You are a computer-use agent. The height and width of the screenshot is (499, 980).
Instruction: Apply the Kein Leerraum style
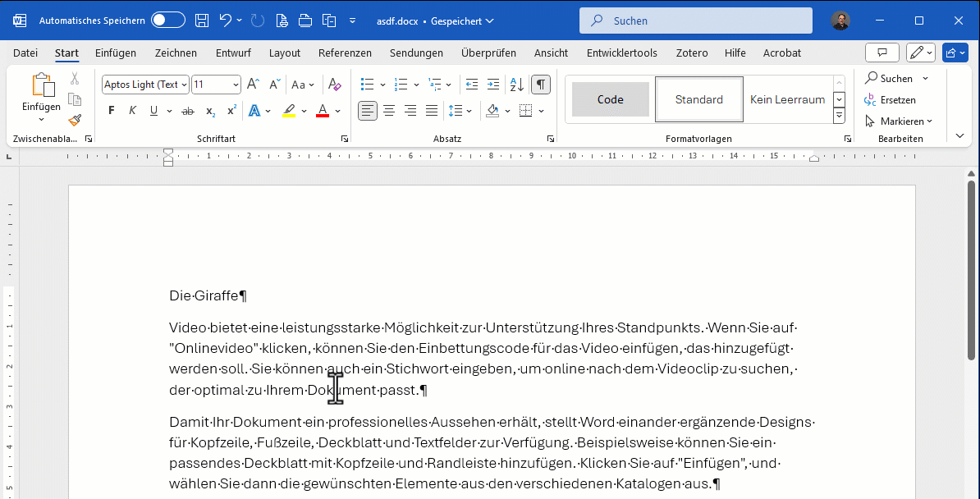tap(787, 99)
